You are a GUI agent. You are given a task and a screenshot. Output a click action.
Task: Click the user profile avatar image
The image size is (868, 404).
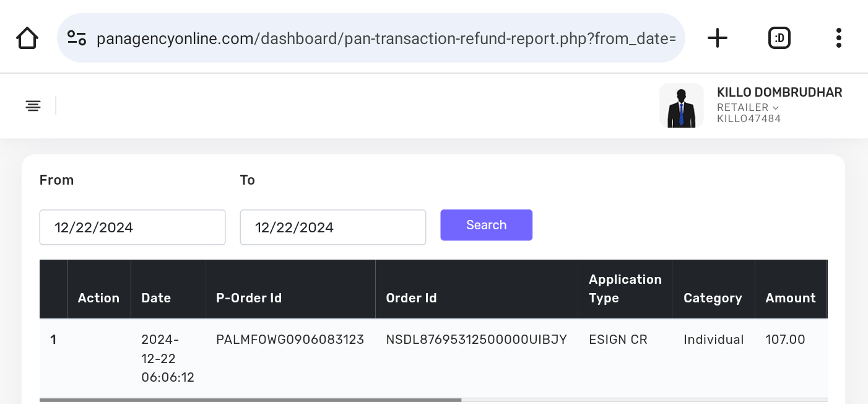coord(681,106)
